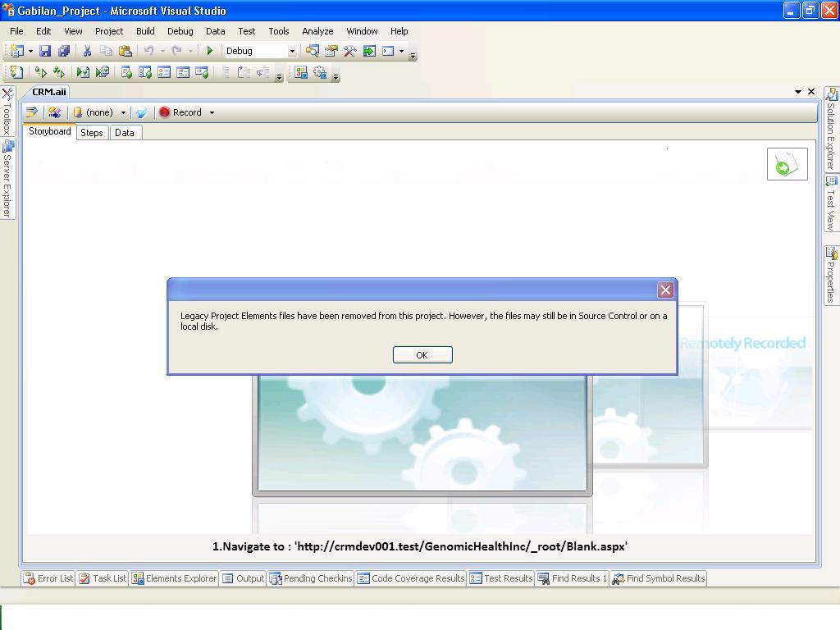Viewport: 840px width, 630px height.
Task: Click the Copy toolbar icon
Action: (106, 51)
